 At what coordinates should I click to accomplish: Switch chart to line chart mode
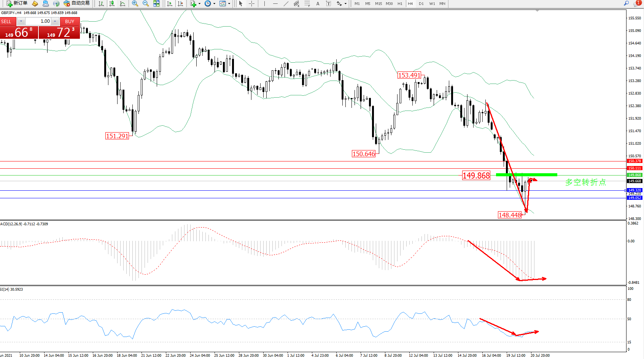point(122,3)
